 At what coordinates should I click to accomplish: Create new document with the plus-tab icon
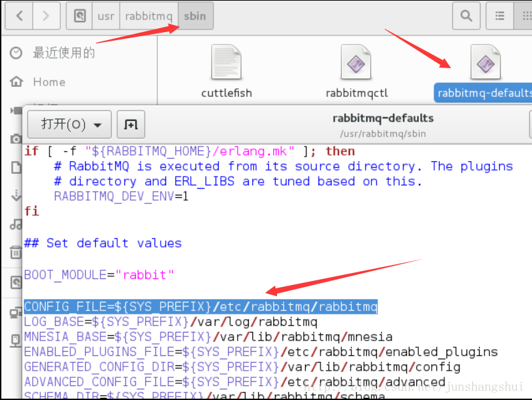tap(131, 124)
